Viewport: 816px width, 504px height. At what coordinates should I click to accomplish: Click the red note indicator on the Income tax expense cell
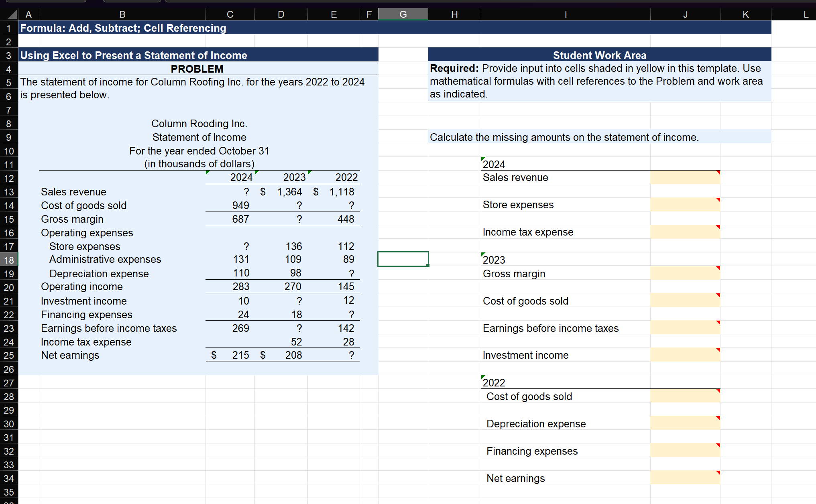click(x=718, y=226)
